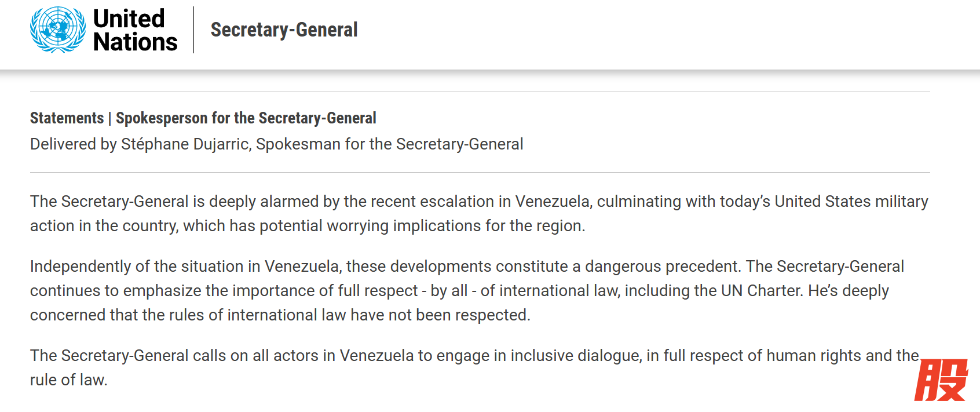
Task: Click "Spokesman for the Secretary-General" byline text
Action: tap(389, 144)
